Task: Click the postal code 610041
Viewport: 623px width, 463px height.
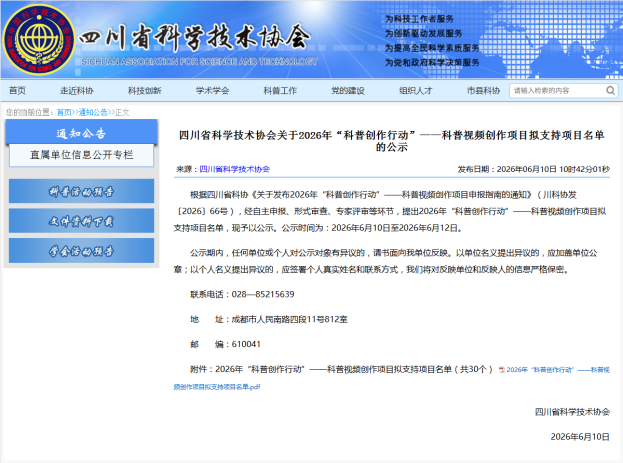Action: 246,344
